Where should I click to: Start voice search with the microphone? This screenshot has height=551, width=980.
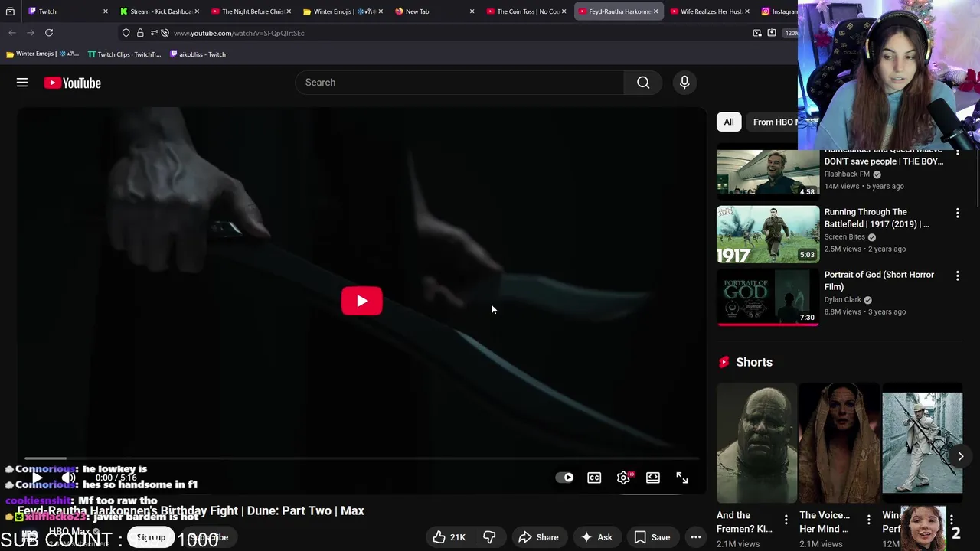pyautogui.click(x=684, y=83)
